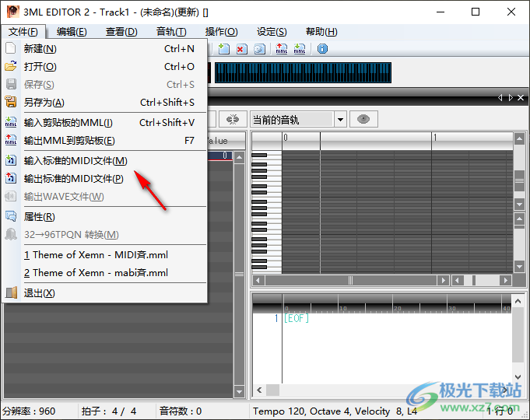Viewport: 530px width, 420px height.
Task: Close the docked panel with white X
Action: [521, 98]
